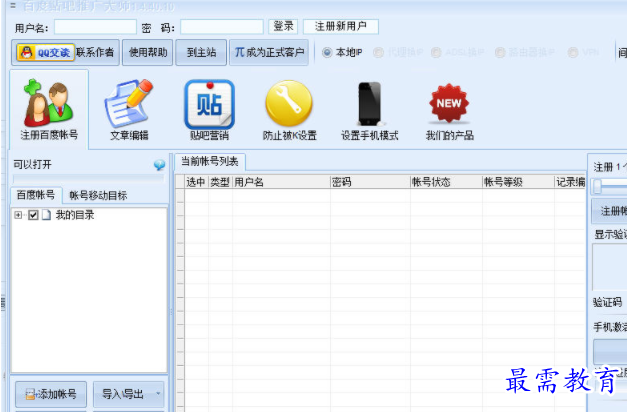Open 设置手机模式 phone icon

click(369, 109)
